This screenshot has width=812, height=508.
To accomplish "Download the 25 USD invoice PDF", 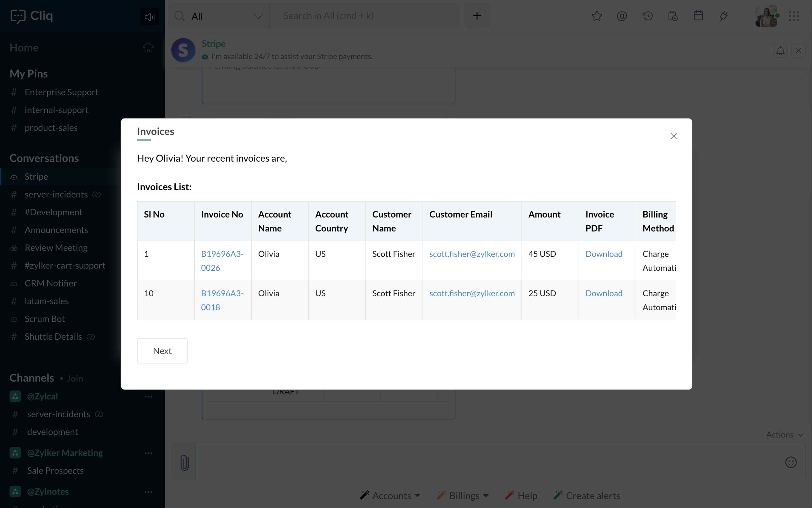I will 604,293.
